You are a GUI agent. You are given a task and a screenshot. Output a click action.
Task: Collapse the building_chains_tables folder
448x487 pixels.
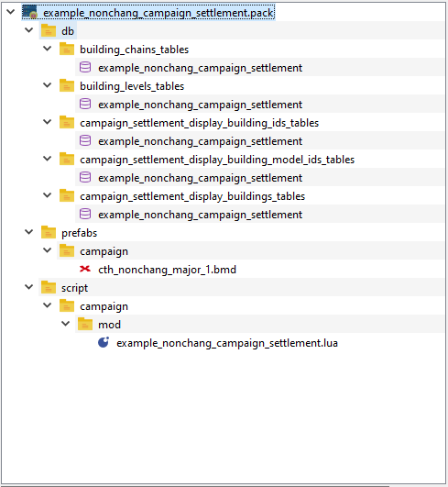pyautogui.click(x=47, y=49)
